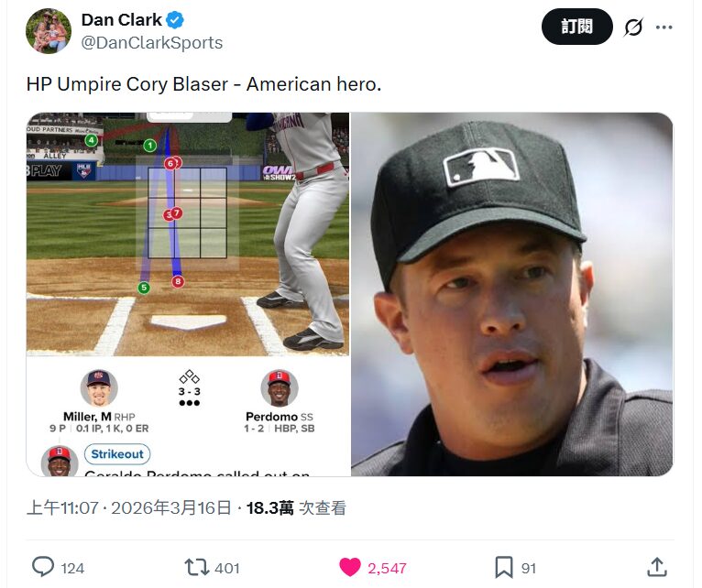Open the three-dot more options menu

pos(664,27)
